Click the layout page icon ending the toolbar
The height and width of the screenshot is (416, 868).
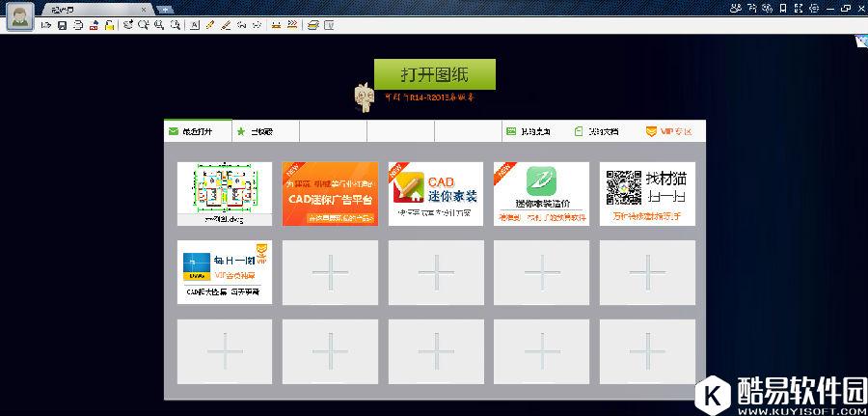point(329,25)
